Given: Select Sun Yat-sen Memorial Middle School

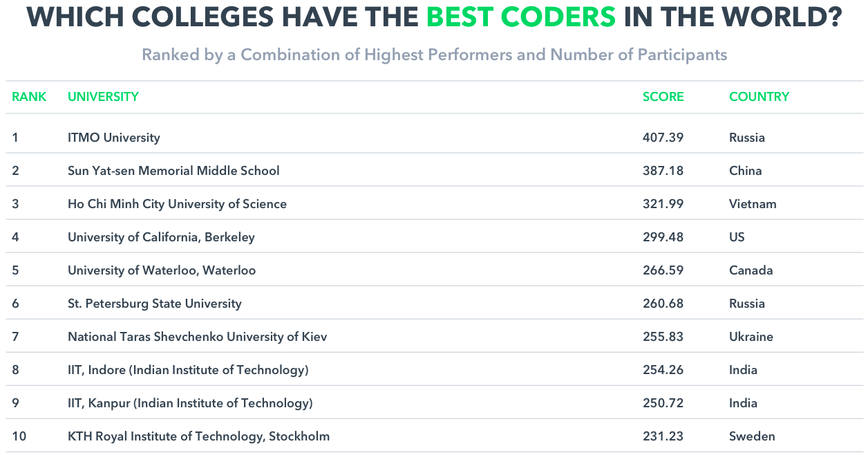Looking at the screenshot, I should tap(173, 171).
